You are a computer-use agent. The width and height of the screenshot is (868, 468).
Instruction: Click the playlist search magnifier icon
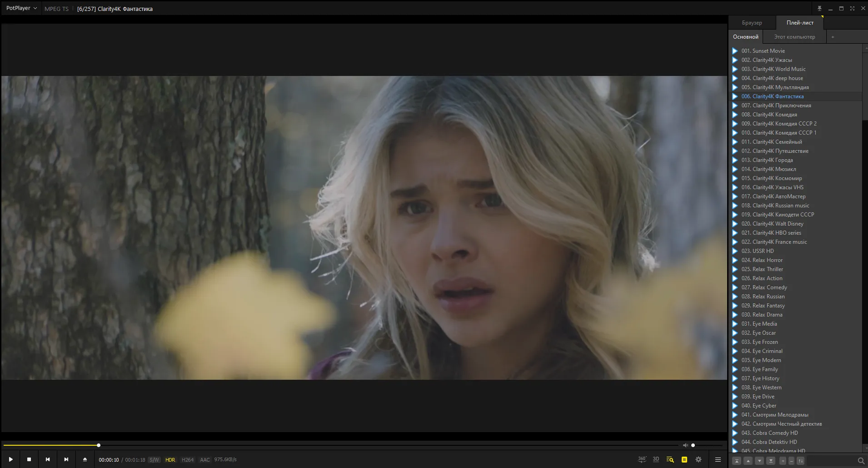[x=861, y=461]
